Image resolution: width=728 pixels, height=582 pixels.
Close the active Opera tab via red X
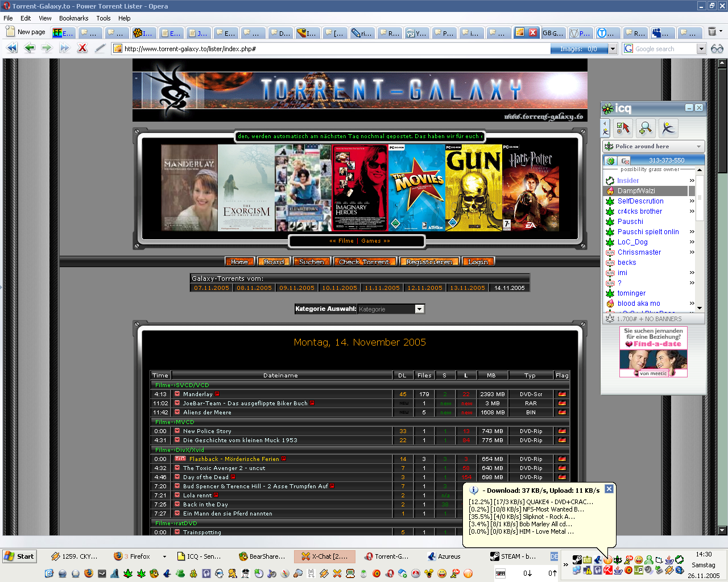click(533, 32)
